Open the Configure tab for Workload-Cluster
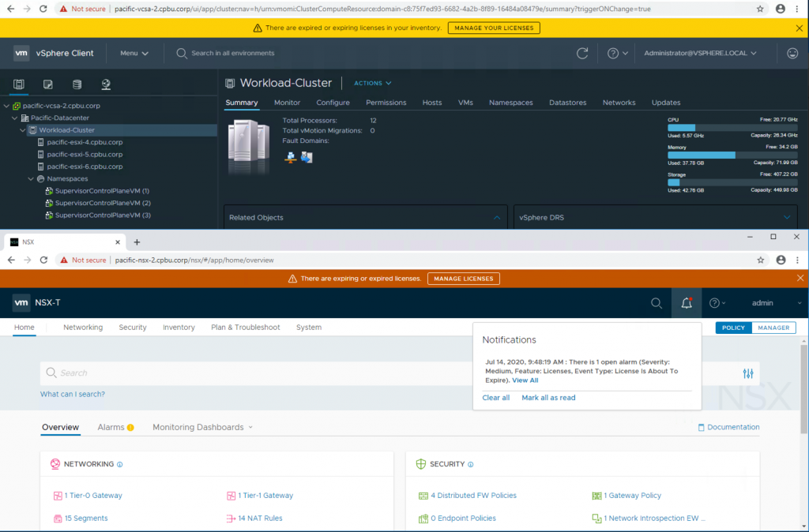 (x=333, y=103)
